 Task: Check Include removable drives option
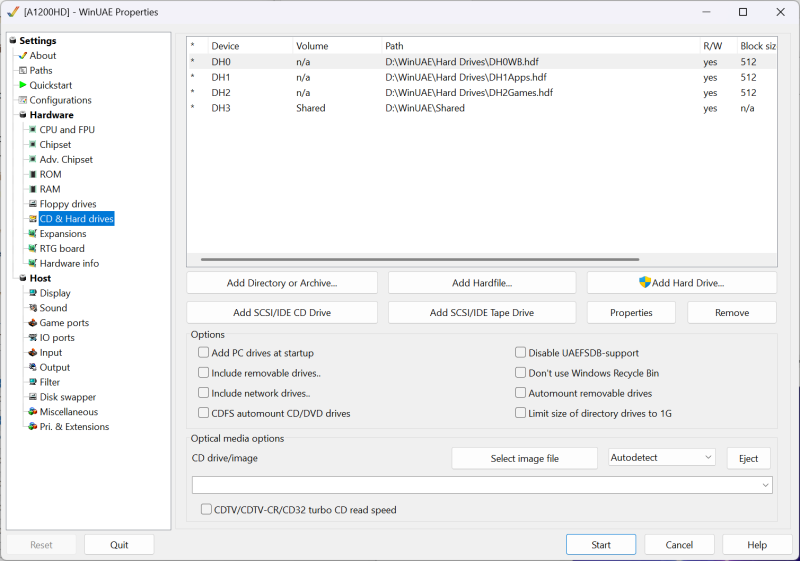coord(204,373)
